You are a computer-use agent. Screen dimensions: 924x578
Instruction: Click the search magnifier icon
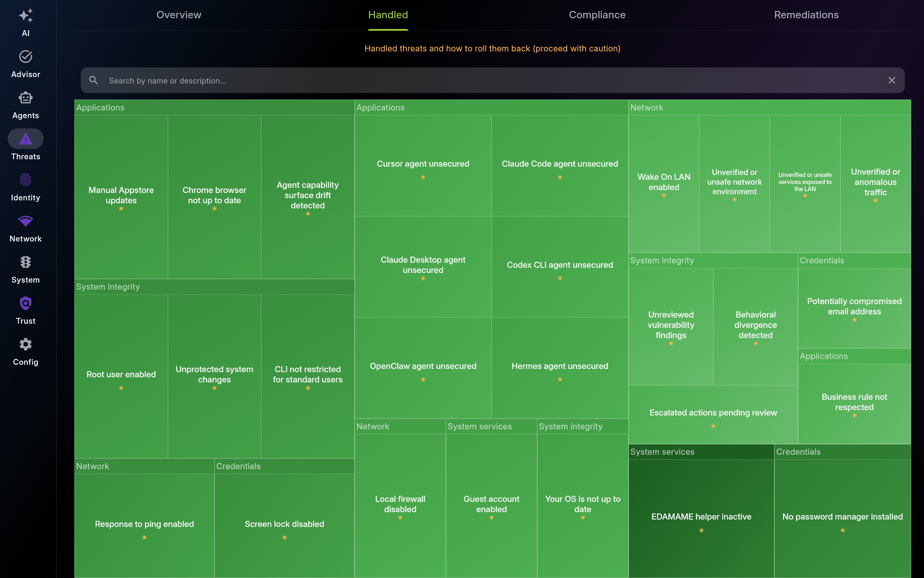(x=94, y=80)
